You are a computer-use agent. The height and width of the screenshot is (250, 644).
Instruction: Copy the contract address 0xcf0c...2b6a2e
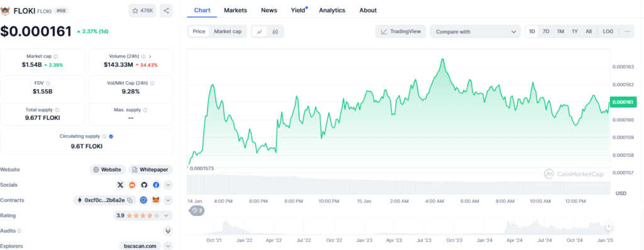click(x=130, y=200)
